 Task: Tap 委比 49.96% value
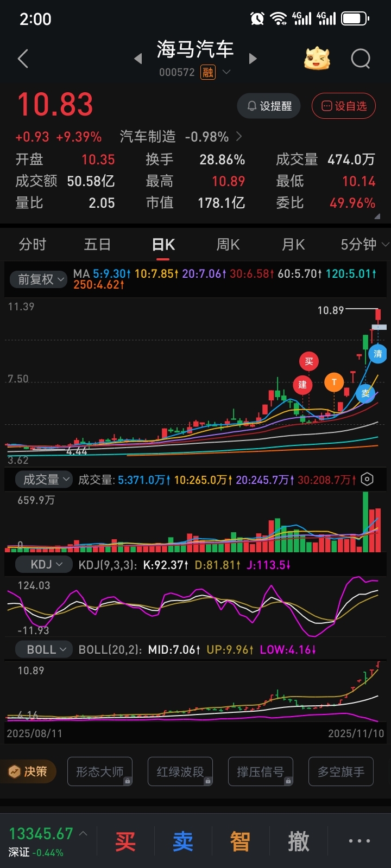pyautogui.click(x=352, y=203)
